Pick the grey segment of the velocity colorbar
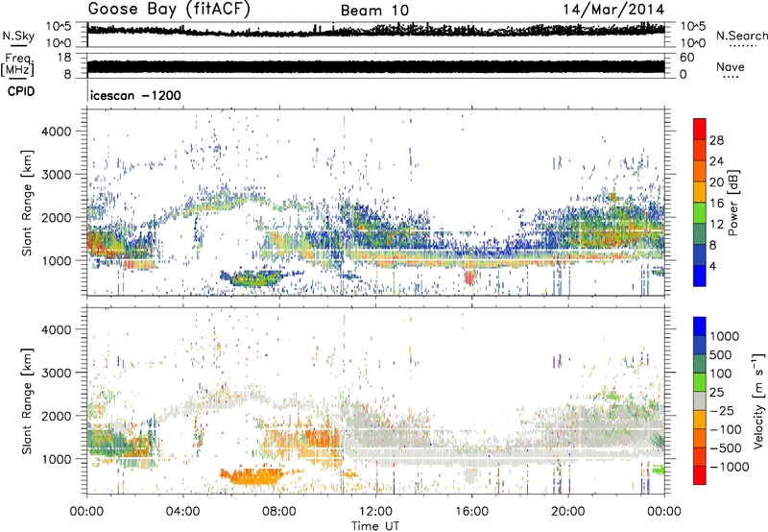The height and width of the screenshot is (532, 768). click(x=700, y=401)
